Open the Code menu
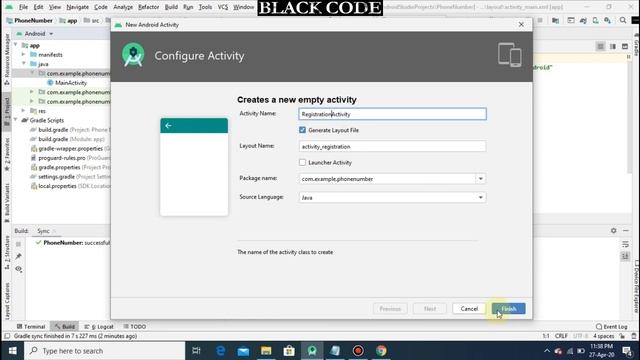The width and height of the screenshot is (640, 360). point(100,7)
